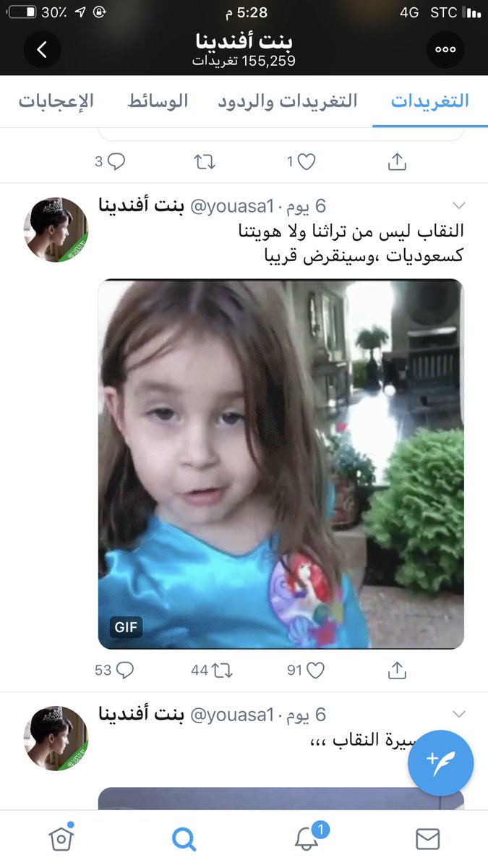This screenshot has height=868, width=488.
Task: Open Search in the bottom bar
Action: [x=184, y=840]
